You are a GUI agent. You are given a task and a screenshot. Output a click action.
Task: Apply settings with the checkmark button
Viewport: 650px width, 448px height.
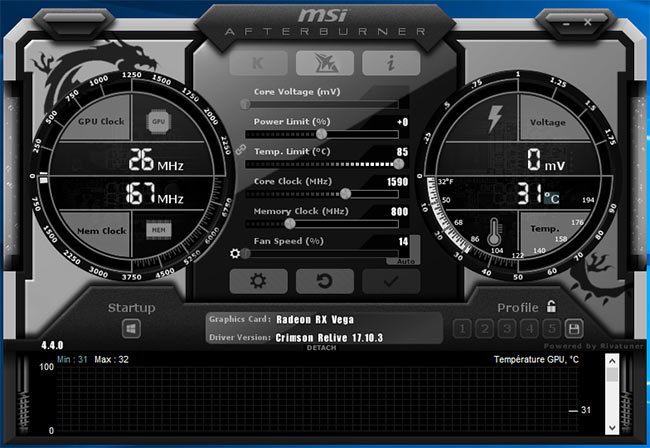390,281
